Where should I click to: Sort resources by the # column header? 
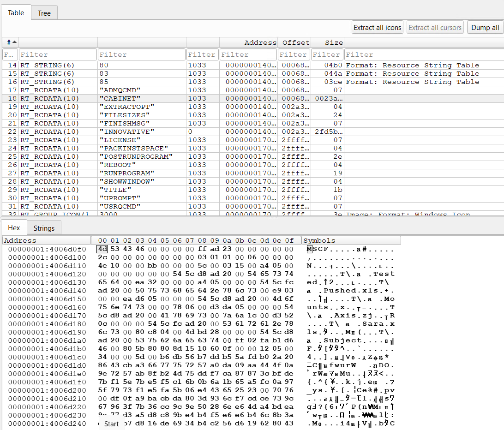(10, 42)
